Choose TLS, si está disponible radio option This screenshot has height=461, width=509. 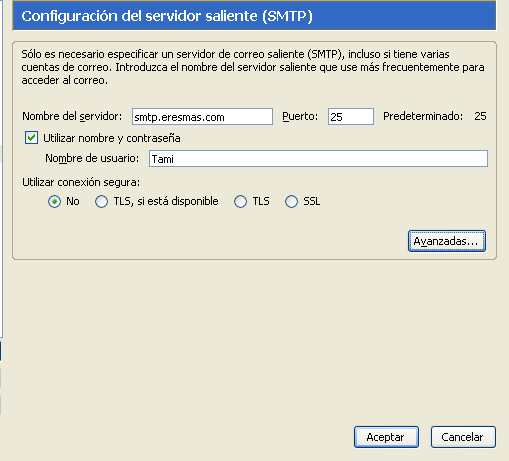[x=101, y=201]
